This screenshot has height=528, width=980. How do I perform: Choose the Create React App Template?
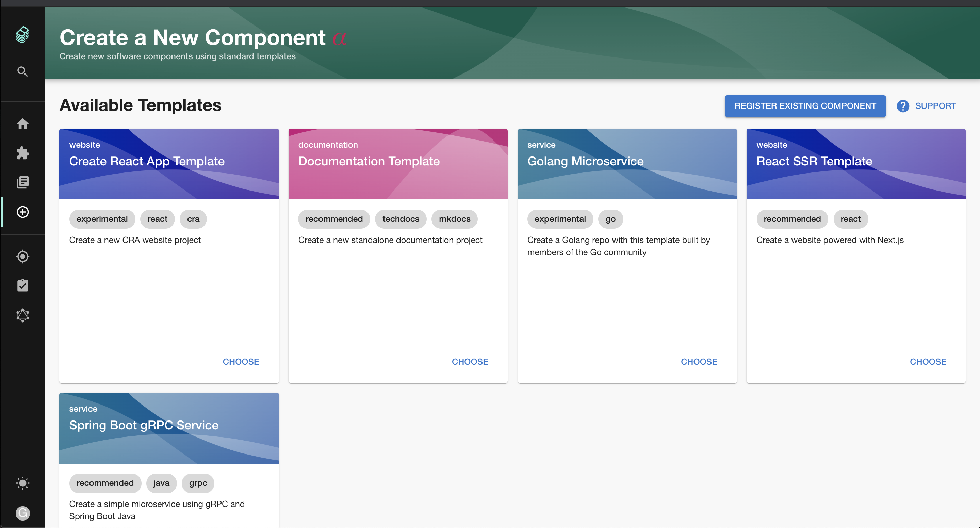point(241,361)
